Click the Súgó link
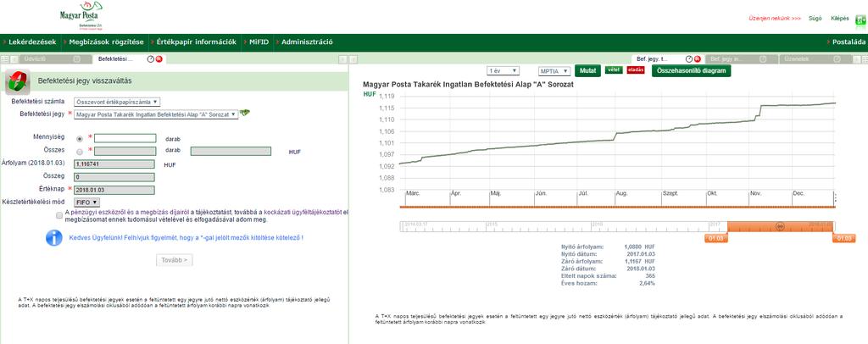The width and height of the screenshot is (868, 344). 815,19
